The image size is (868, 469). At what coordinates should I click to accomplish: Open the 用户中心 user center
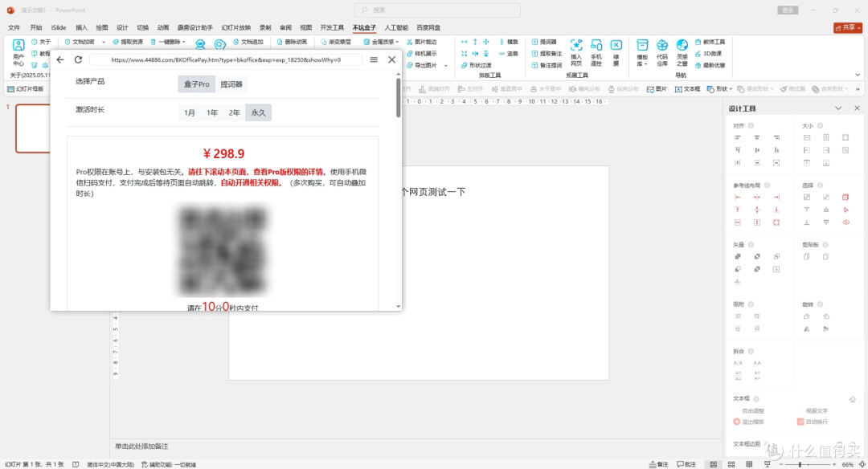[18, 53]
